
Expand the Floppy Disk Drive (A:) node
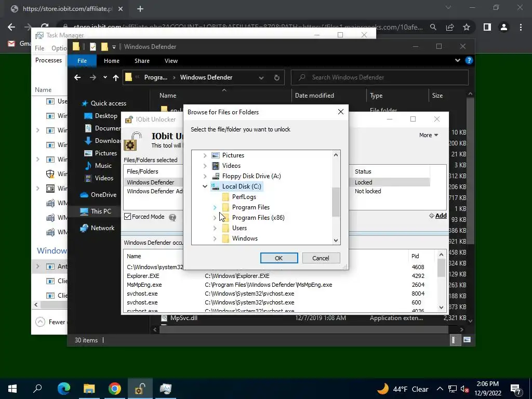tap(205, 176)
